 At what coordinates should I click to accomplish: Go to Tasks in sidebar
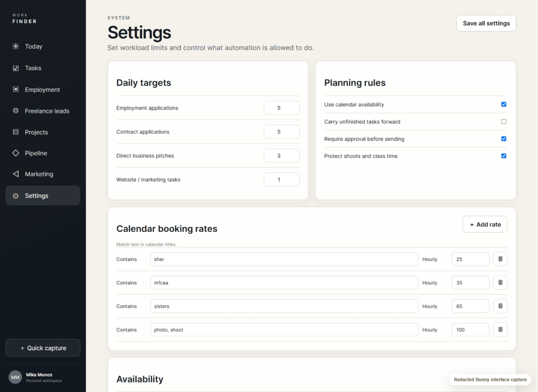pyautogui.click(x=43, y=68)
